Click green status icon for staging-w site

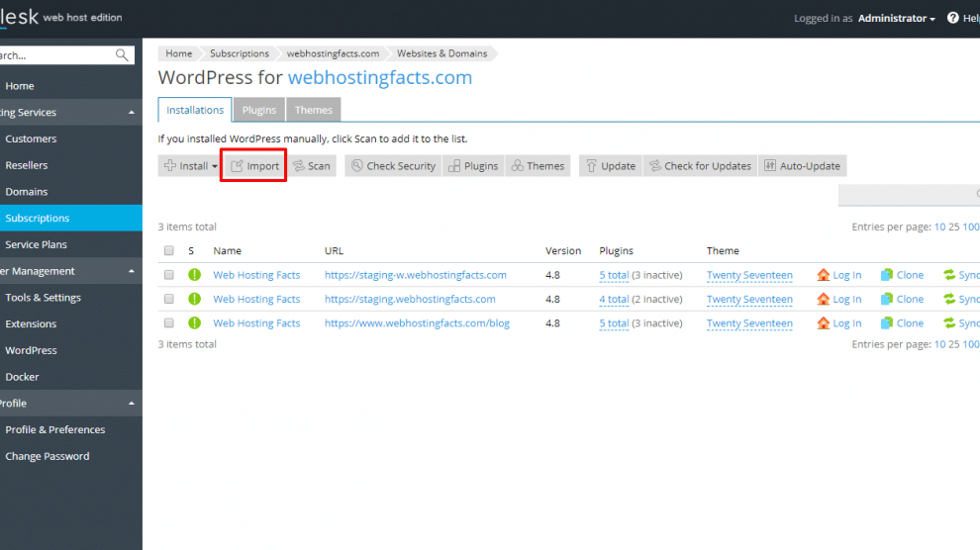click(194, 275)
